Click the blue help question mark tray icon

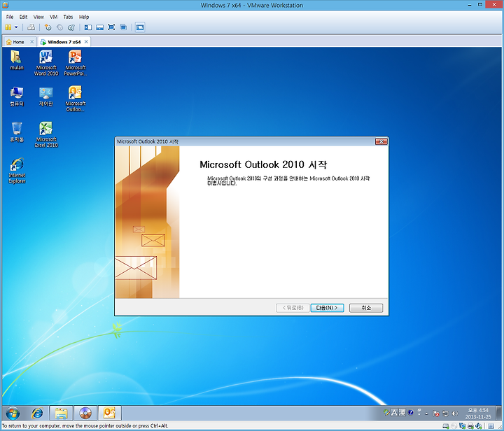click(x=411, y=412)
